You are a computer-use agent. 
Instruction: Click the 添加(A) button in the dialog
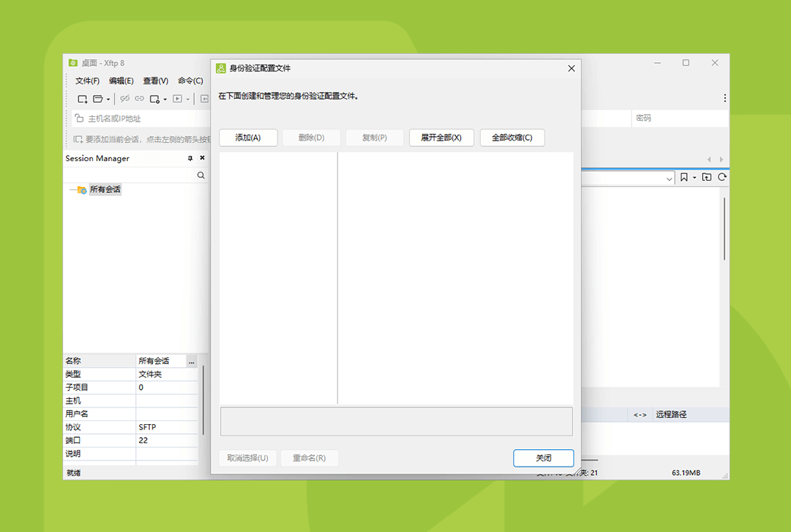(248, 138)
